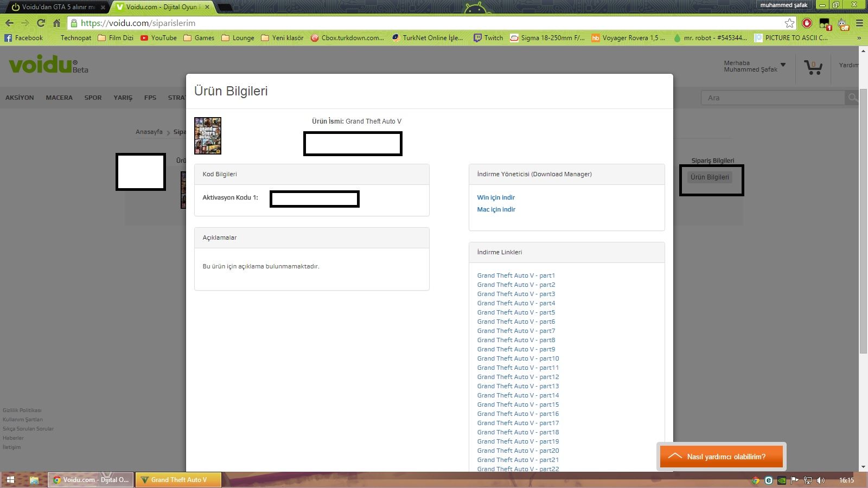Viewport: 868px width, 488px height.
Task: Select the Voidu.com - Dijital Oyun tab
Action: (x=163, y=7)
